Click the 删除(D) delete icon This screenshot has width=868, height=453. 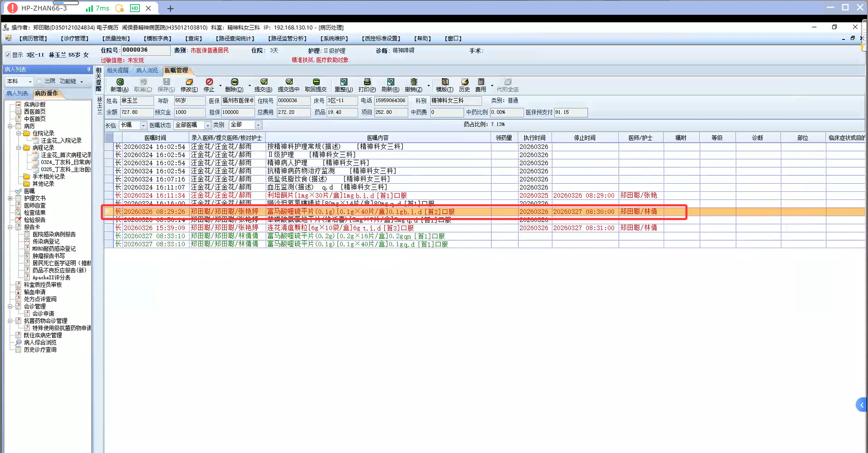[x=234, y=82]
